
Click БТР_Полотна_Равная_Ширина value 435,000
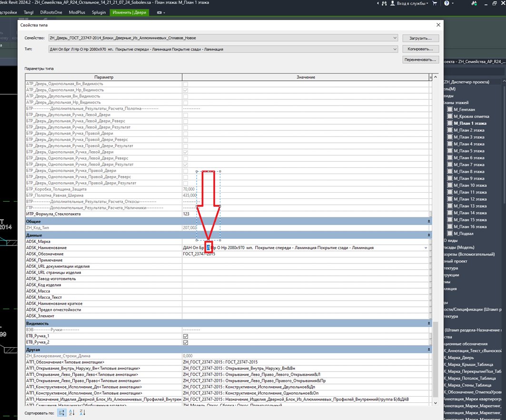click(x=189, y=195)
